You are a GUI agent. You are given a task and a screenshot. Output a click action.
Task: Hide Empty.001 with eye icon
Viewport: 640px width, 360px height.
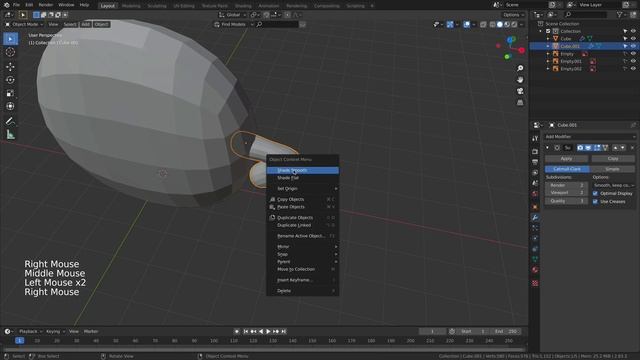(x=633, y=61)
